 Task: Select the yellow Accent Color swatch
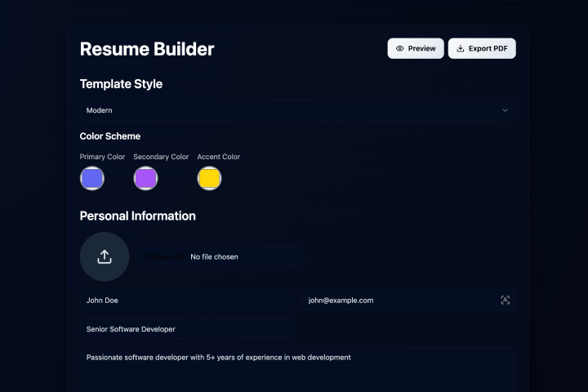coord(209,178)
